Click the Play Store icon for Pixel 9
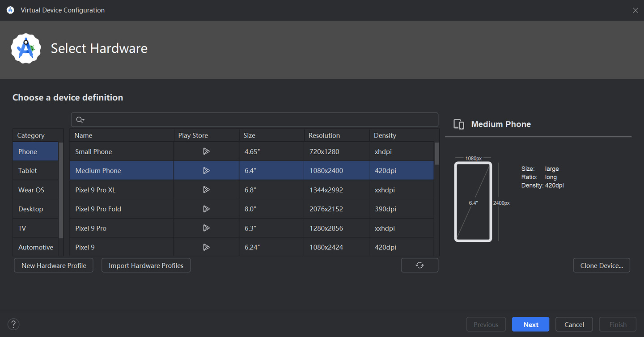 (206, 247)
